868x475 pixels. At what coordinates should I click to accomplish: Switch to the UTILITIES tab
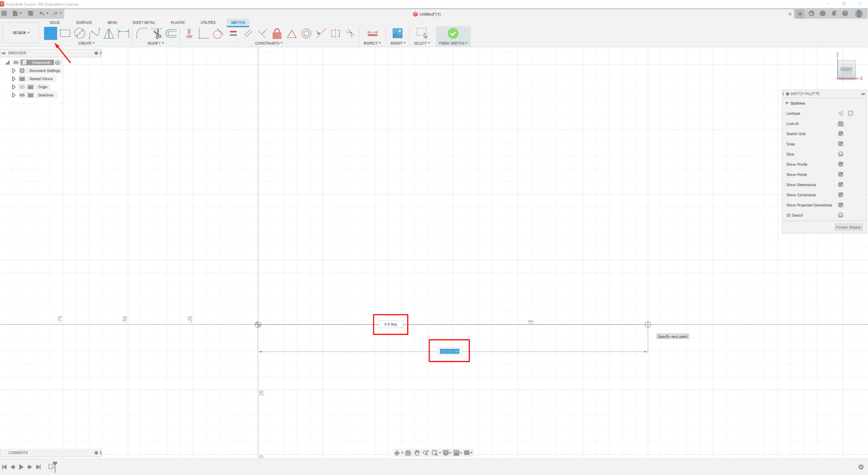tap(208, 23)
